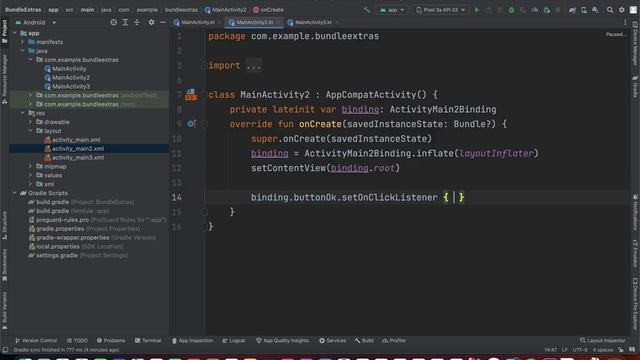The width and height of the screenshot is (640, 360).
Task: Select the MainActivity2.kt editor tab
Action: click(254, 22)
